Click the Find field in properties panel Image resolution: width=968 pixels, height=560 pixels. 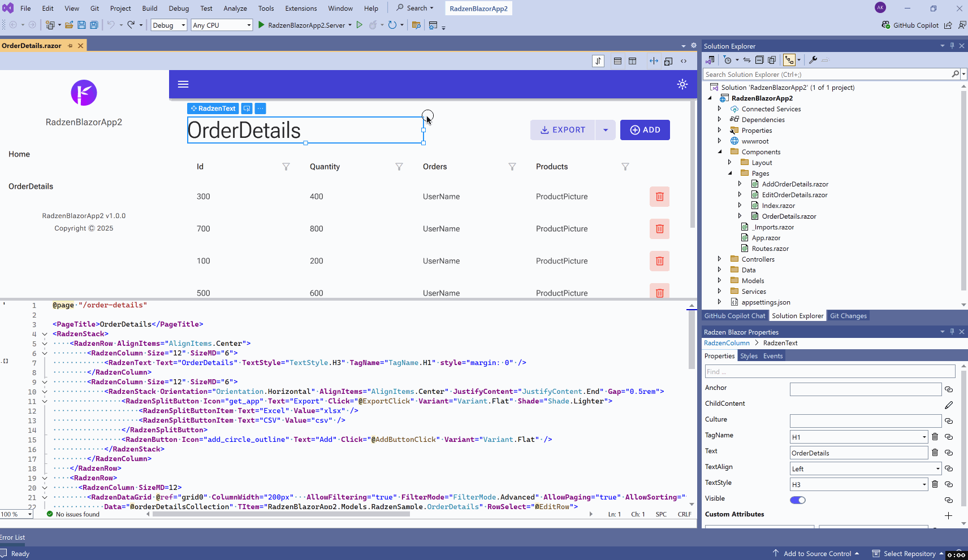click(x=830, y=371)
